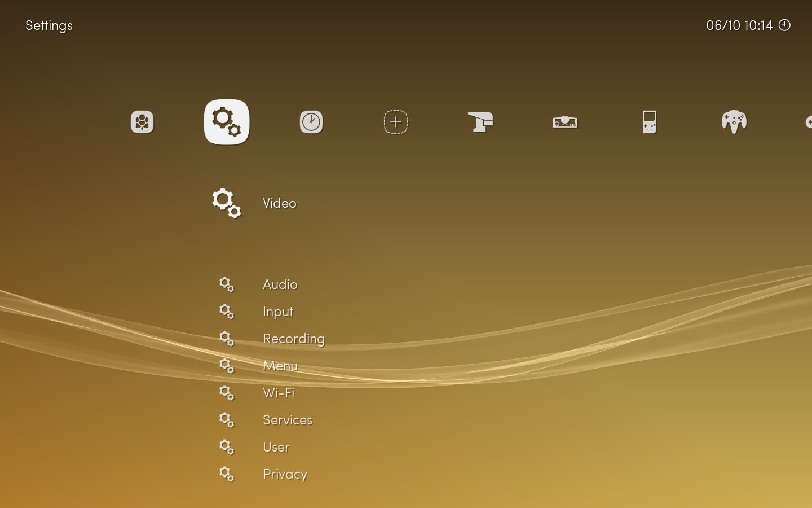The height and width of the screenshot is (508, 812).
Task: Click the 06/10 10:14 date and time text
Action: point(739,25)
